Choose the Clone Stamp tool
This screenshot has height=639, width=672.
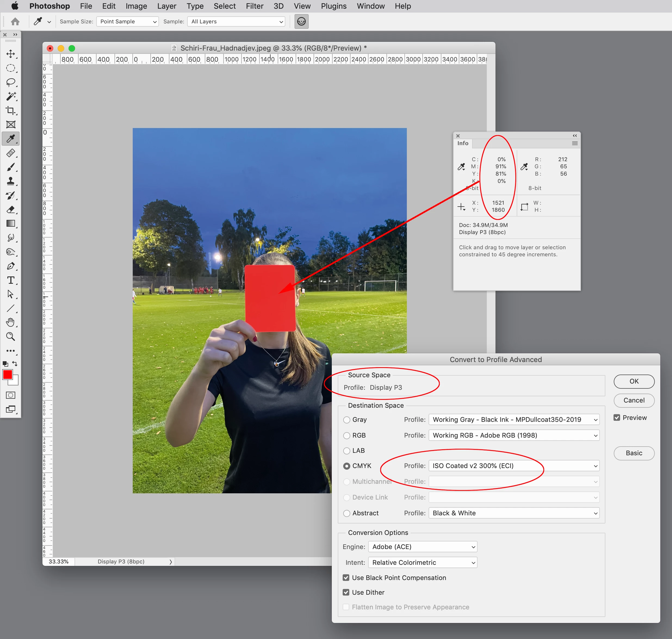pos(11,181)
